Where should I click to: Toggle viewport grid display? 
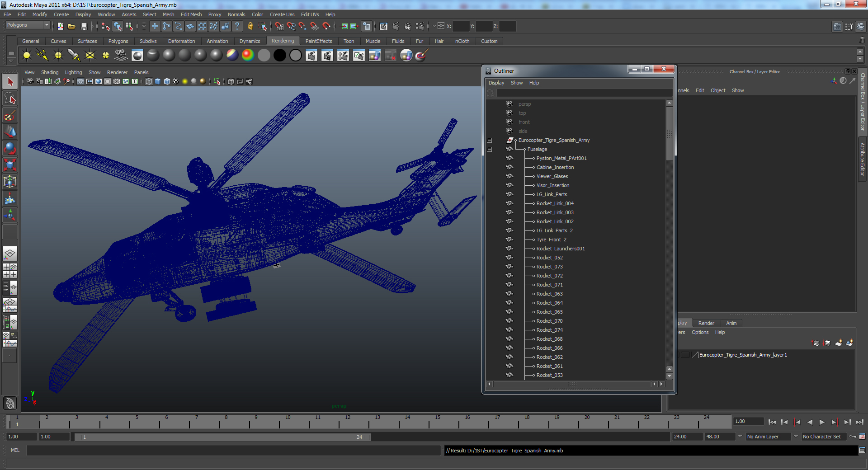[80, 81]
